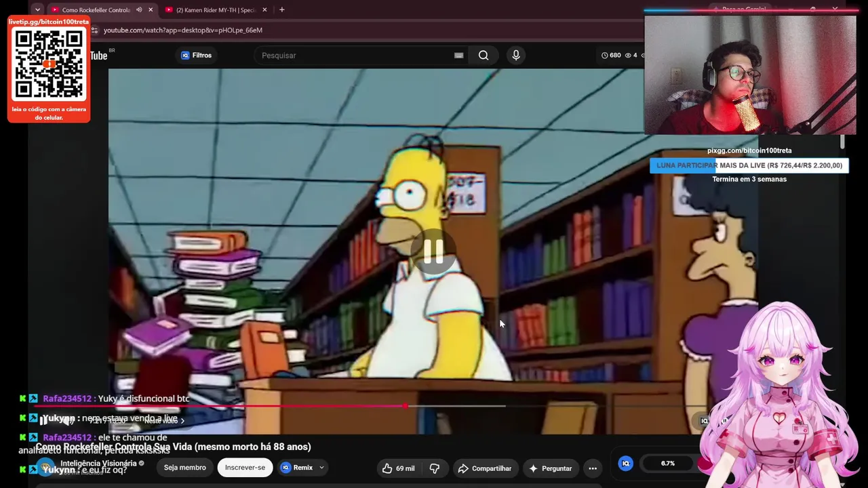Click the pause control in the player bar
The height and width of the screenshot is (488, 868).
45,420
